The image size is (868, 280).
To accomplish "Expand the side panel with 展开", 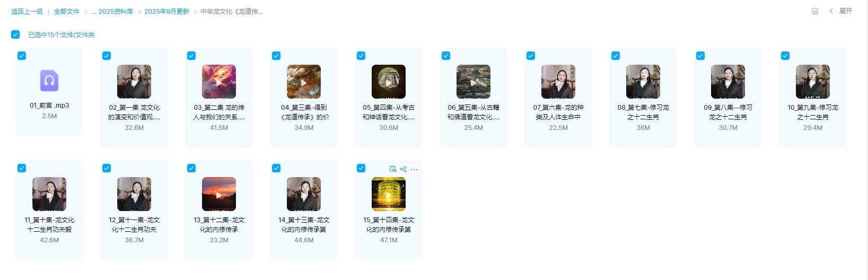I will (x=841, y=11).
